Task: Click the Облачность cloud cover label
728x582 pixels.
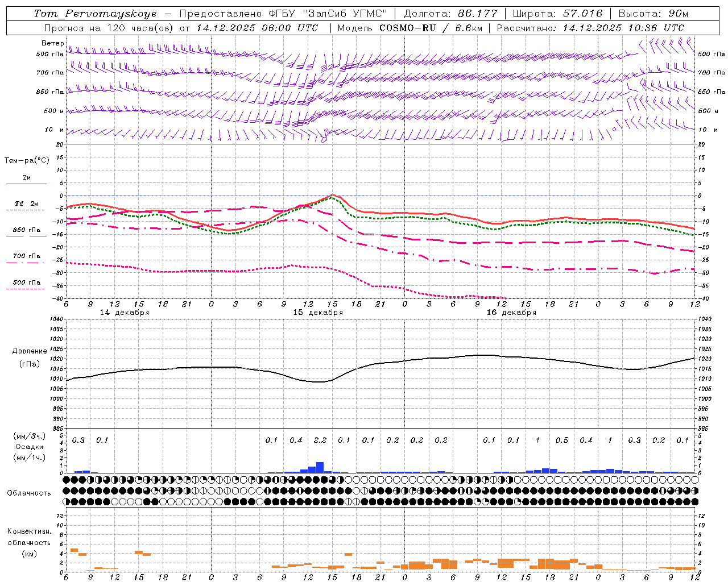Action: [29, 493]
